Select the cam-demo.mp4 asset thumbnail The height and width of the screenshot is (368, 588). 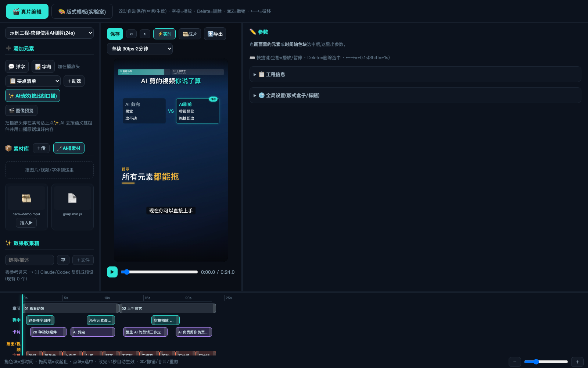pyautogui.click(x=26, y=198)
